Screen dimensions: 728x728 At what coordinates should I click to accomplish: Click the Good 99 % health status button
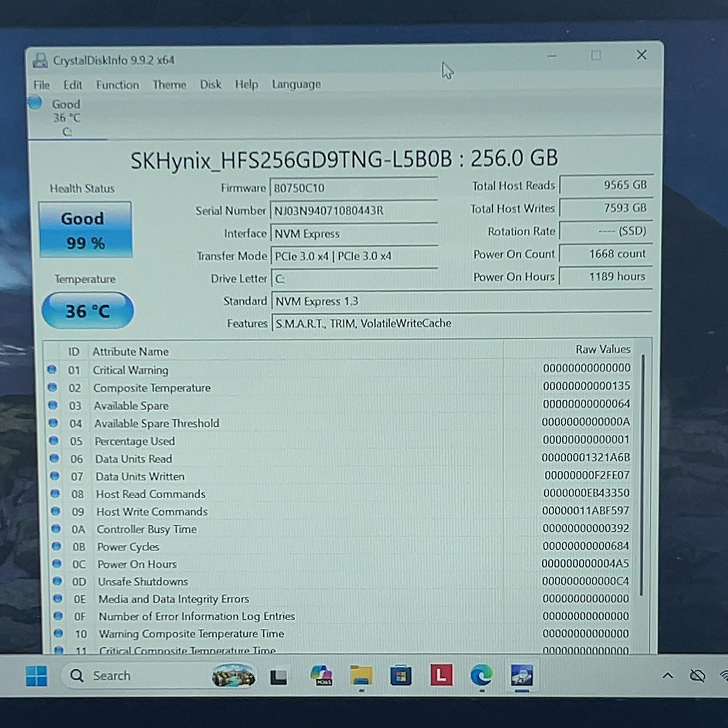pyautogui.click(x=85, y=230)
